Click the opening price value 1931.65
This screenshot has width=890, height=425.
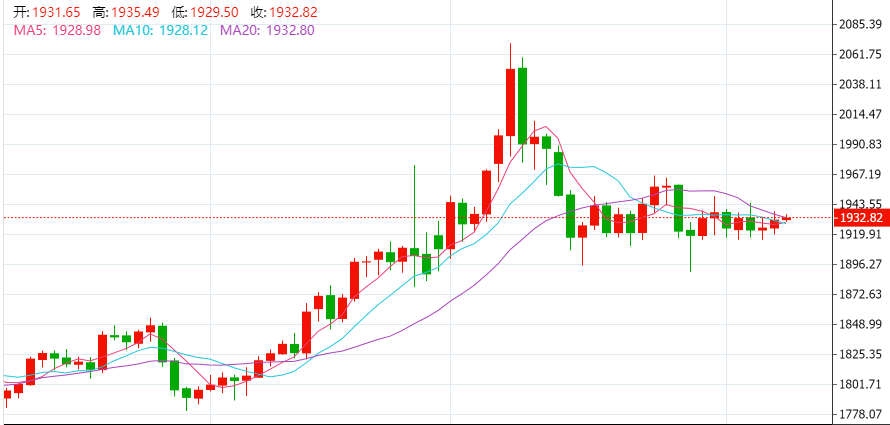coord(55,12)
